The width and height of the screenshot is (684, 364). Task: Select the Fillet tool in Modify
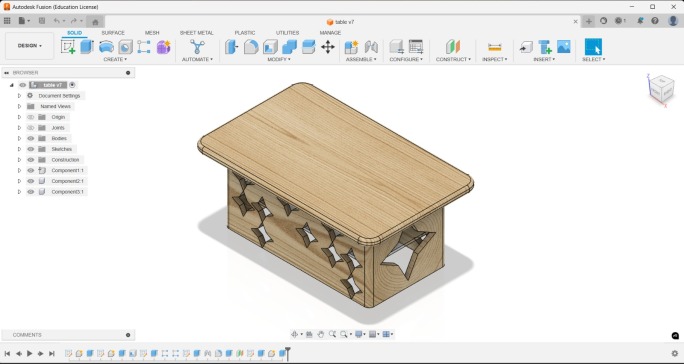tap(251, 47)
